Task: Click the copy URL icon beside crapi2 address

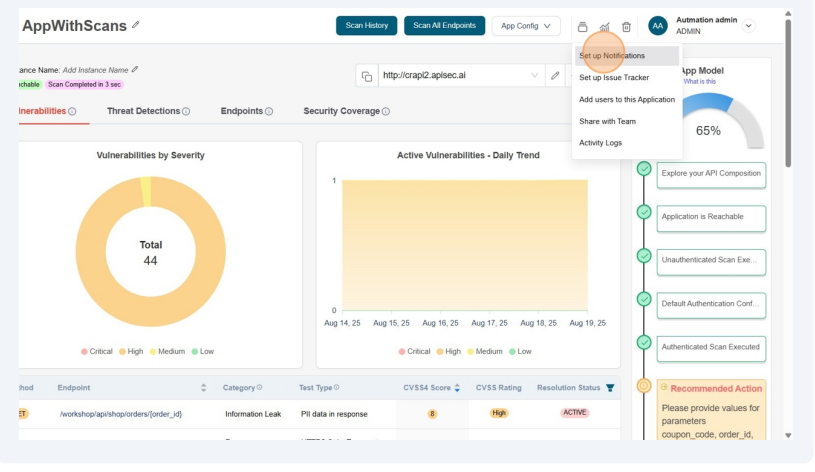Action: (x=367, y=76)
